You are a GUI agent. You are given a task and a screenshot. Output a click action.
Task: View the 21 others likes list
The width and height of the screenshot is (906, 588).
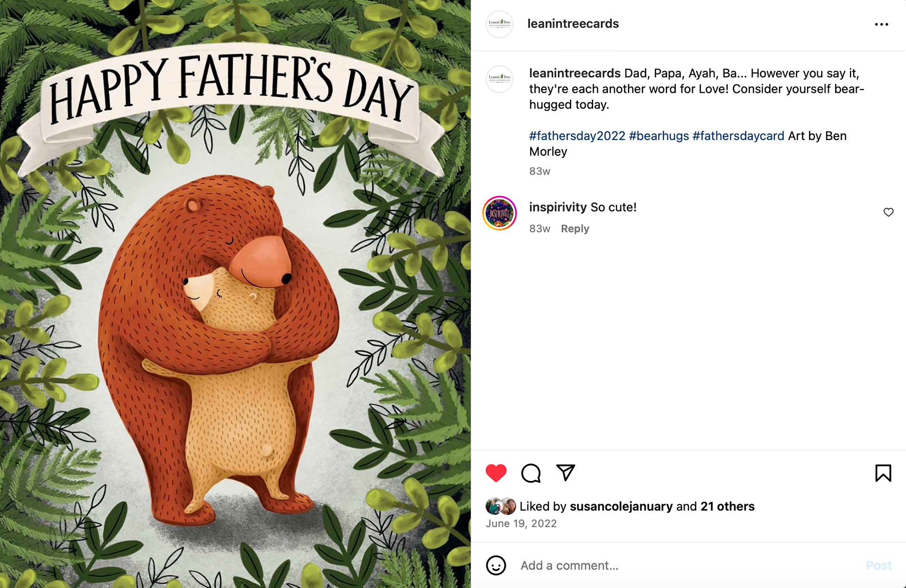coord(727,506)
